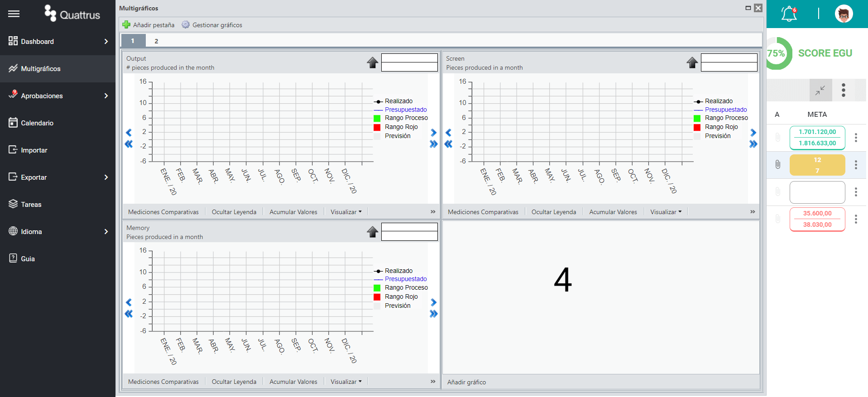Open Multigráficos in the sidebar

pyautogui.click(x=58, y=68)
